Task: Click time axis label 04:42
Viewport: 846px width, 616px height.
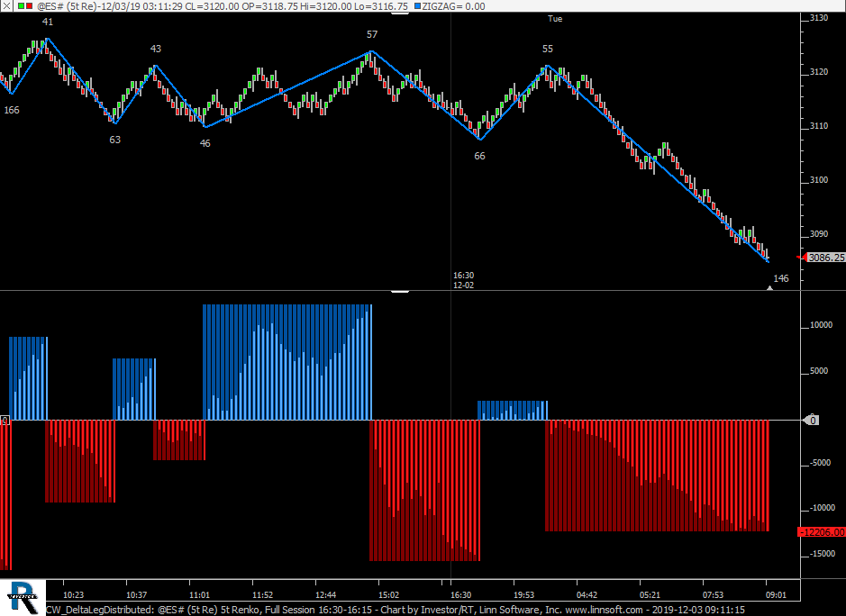Action: (587, 594)
